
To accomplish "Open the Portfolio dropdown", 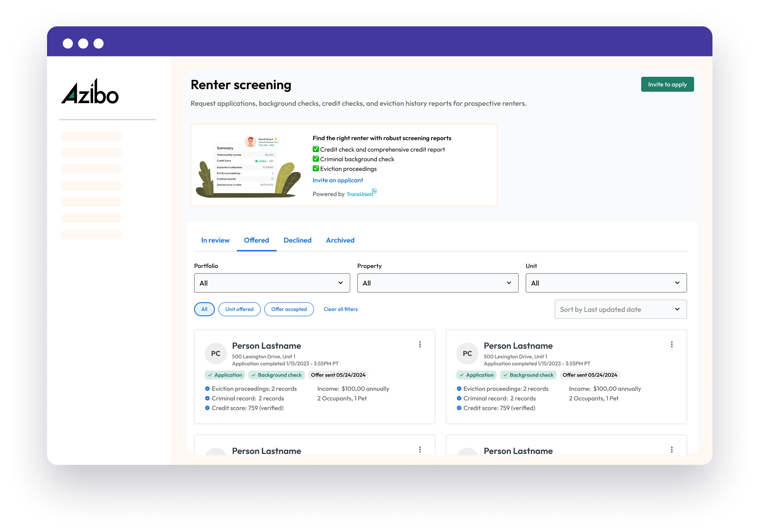I will coord(272,283).
